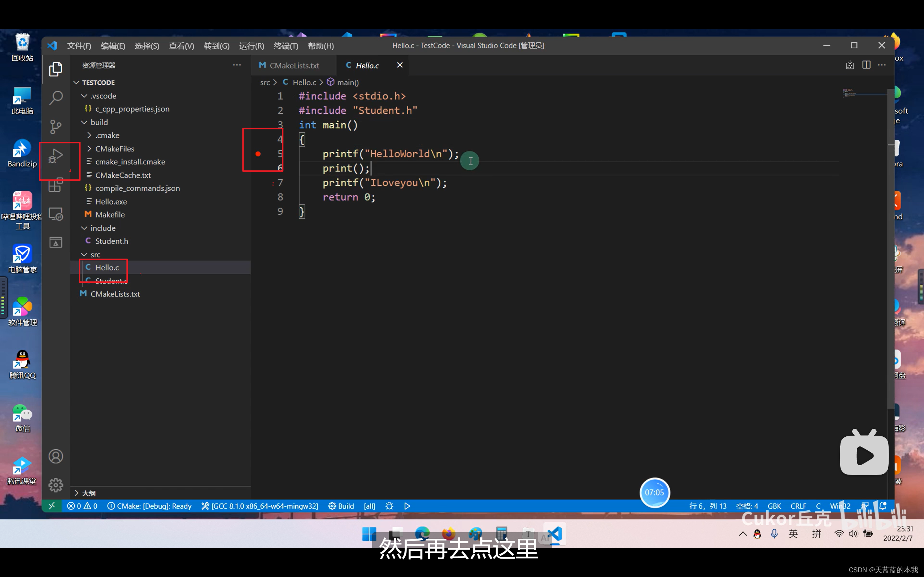
Task: Click the GCC 8.1.0 kit selector
Action: coord(260,506)
